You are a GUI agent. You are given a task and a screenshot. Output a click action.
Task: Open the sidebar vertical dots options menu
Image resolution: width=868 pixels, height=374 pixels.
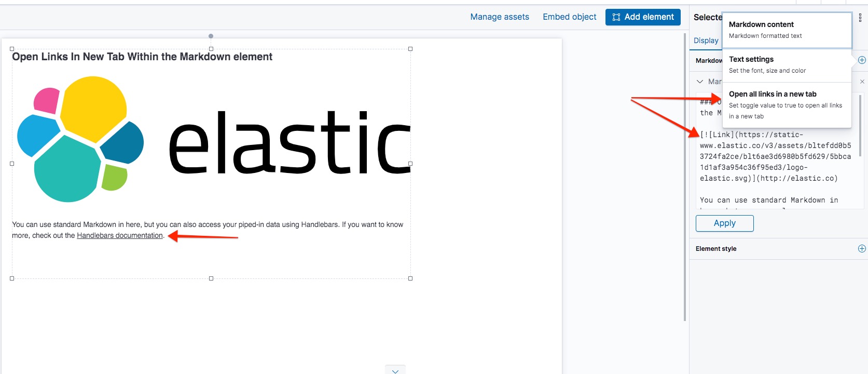coord(860,17)
